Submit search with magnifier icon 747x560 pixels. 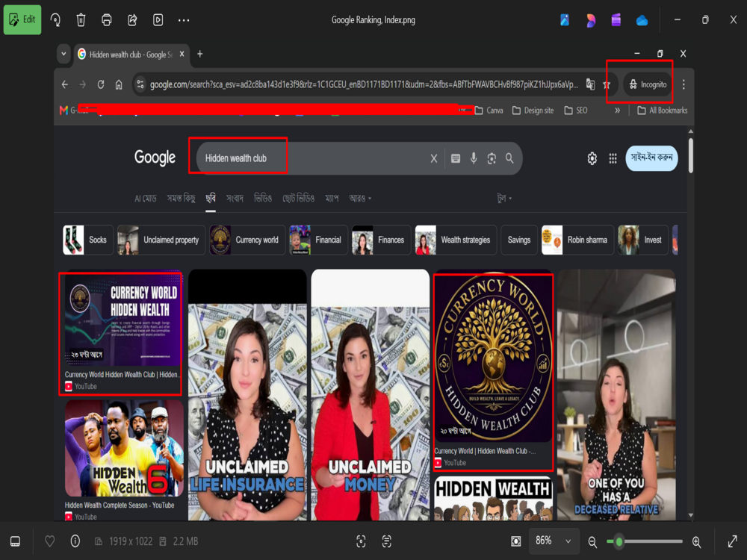509,158
